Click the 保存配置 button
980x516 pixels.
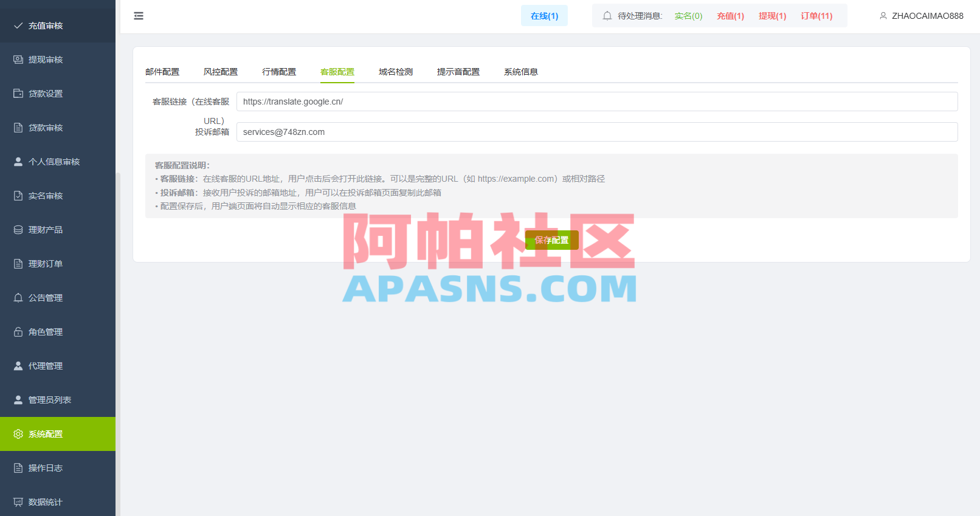tap(552, 240)
